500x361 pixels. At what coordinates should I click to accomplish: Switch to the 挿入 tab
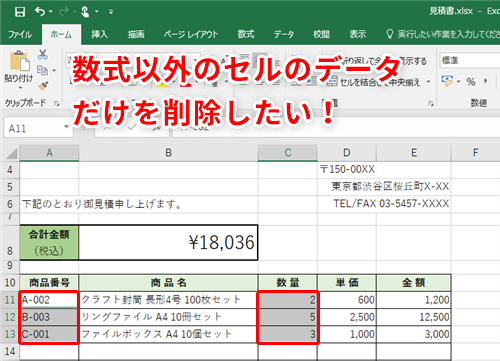click(x=99, y=34)
